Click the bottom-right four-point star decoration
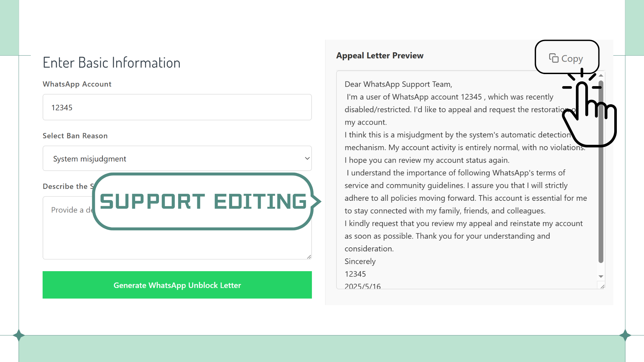The width and height of the screenshot is (644, 362). (625, 335)
